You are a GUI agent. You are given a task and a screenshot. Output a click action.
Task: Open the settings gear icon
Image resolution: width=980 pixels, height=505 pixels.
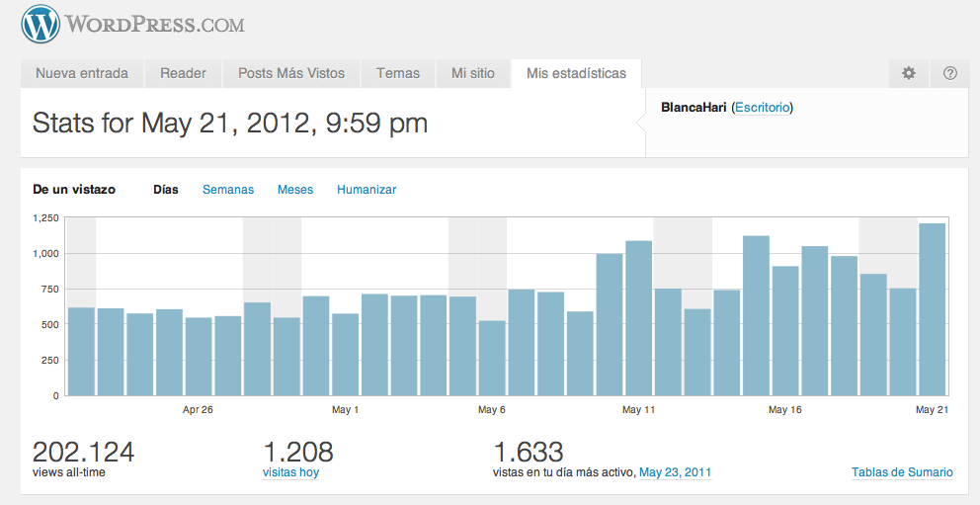pyautogui.click(x=909, y=73)
